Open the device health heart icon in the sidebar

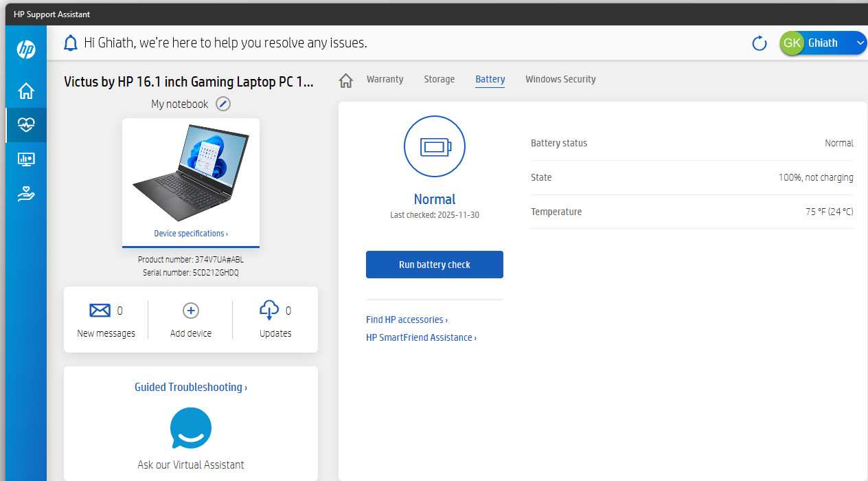(x=26, y=125)
